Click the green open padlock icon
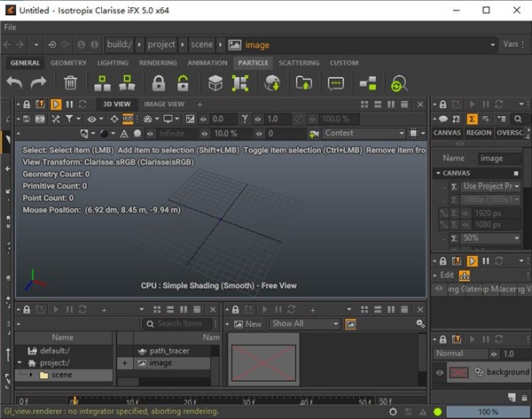 183,83
